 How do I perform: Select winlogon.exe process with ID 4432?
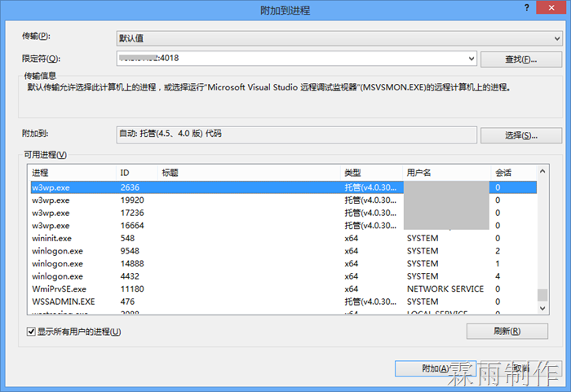(284, 276)
